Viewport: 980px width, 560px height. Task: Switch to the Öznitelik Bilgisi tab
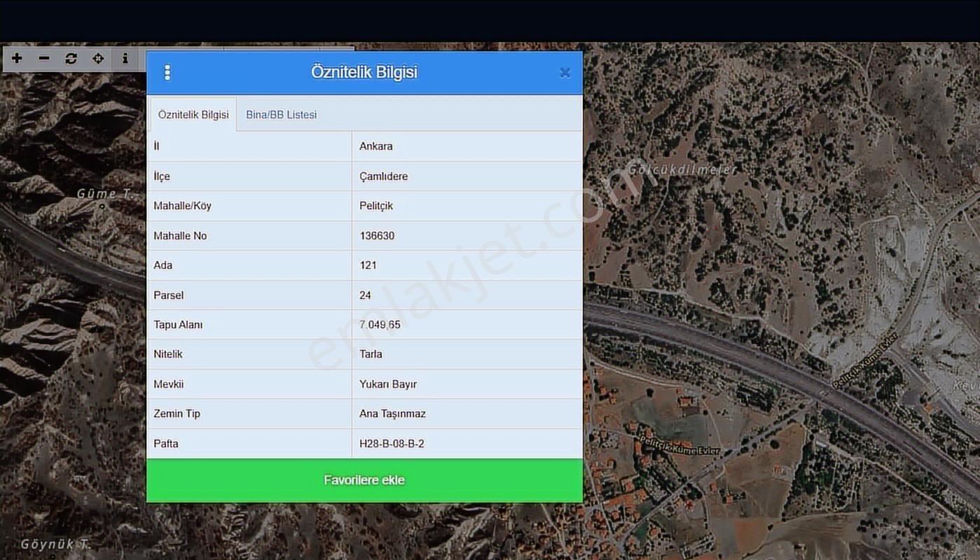[x=193, y=115]
